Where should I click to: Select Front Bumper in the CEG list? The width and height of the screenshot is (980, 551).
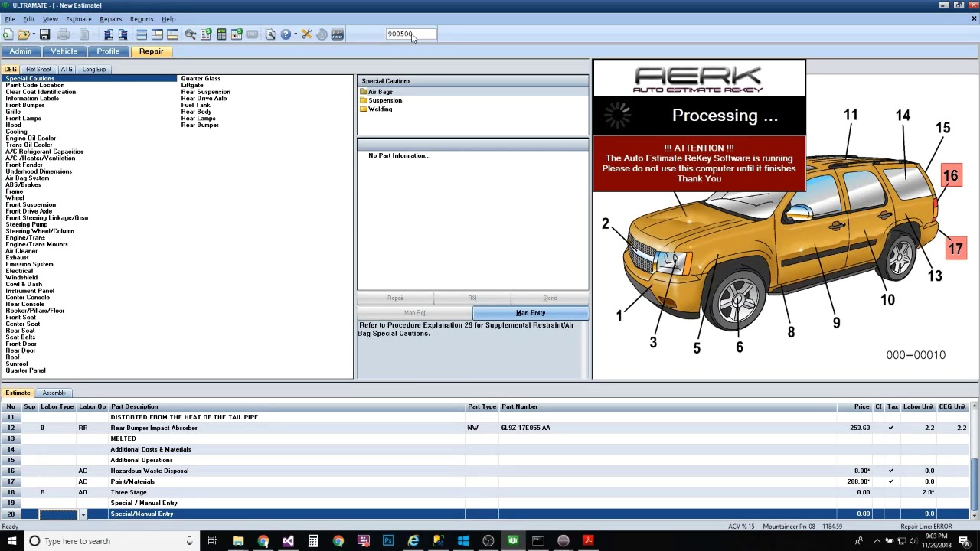pos(25,105)
